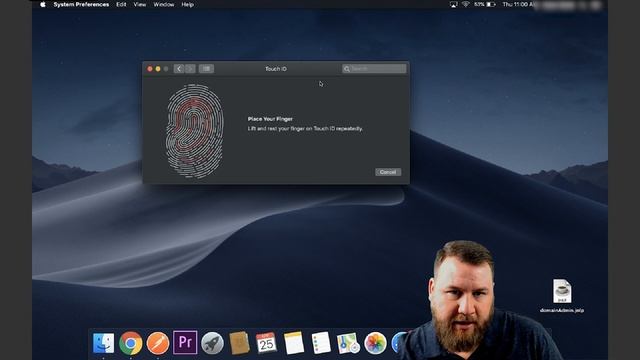640x360 pixels.
Task: Open the AirPlay display menu icon
Action: (x=453, y=4)
